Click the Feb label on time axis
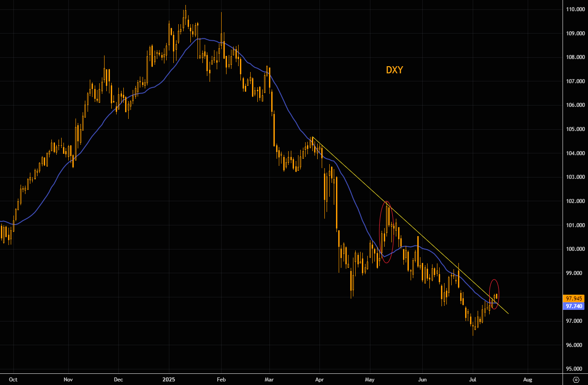This screenshot has height=385, width=588. (221, 379)
